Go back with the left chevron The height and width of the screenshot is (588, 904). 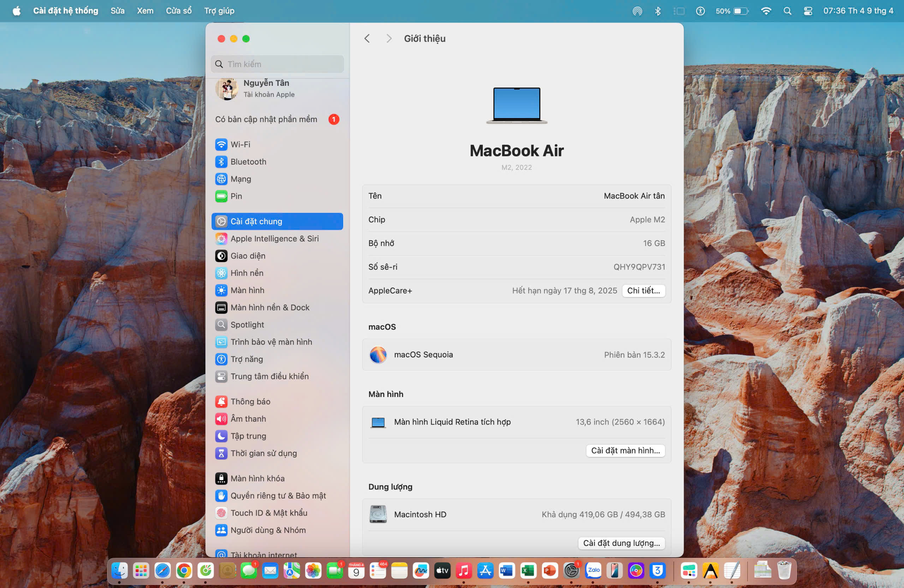pos(367,38)
